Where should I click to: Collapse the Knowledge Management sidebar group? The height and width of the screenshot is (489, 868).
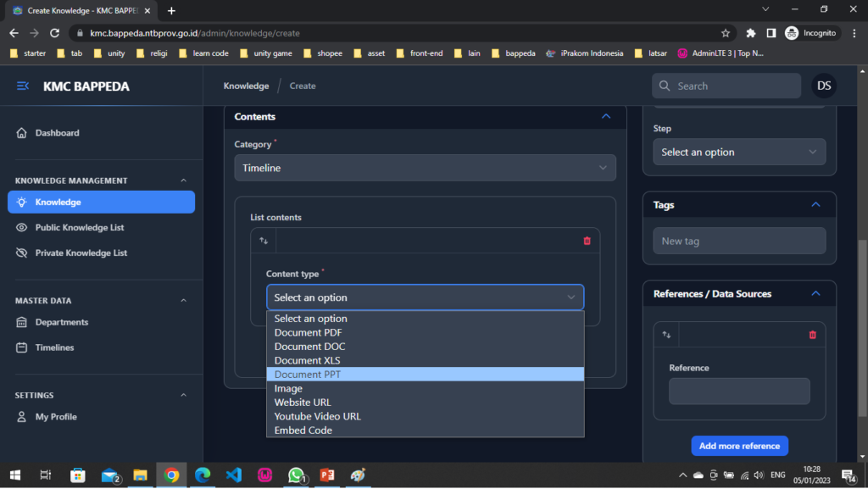point(184,181)
